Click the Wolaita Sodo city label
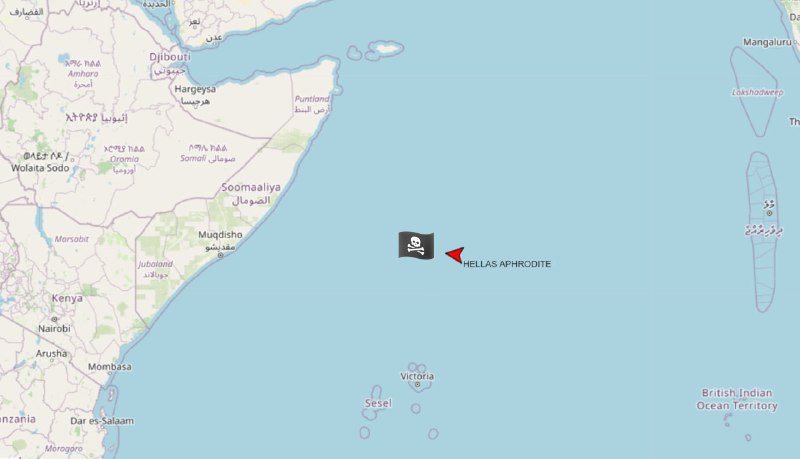 [x=40, y=168]
